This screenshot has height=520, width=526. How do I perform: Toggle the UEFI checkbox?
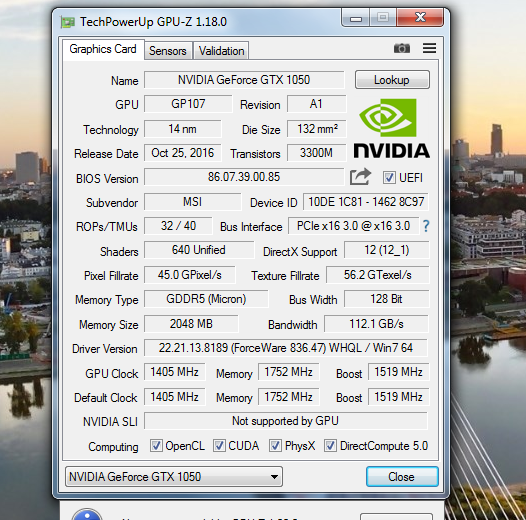click(389, 177)
